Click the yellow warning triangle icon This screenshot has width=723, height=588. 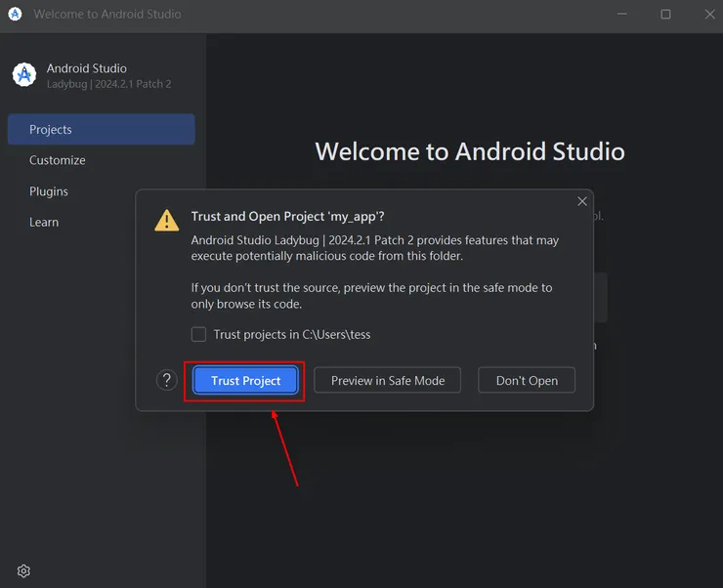tap(166, 221)
